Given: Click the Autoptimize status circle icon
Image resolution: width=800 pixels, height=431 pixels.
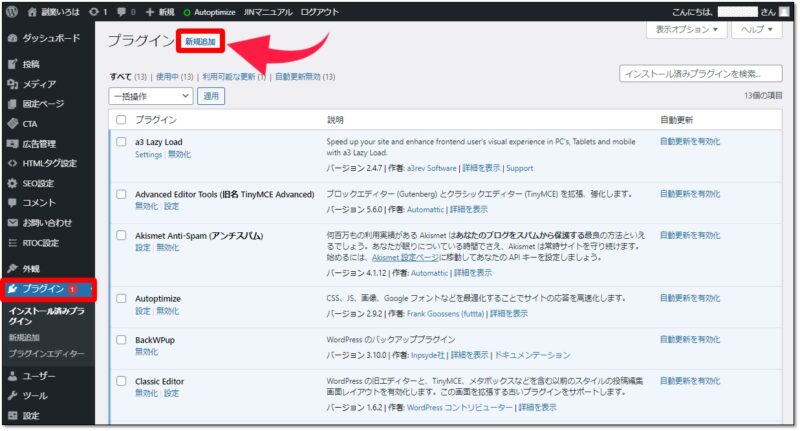Looking at the screenshot, I should 187,12.
